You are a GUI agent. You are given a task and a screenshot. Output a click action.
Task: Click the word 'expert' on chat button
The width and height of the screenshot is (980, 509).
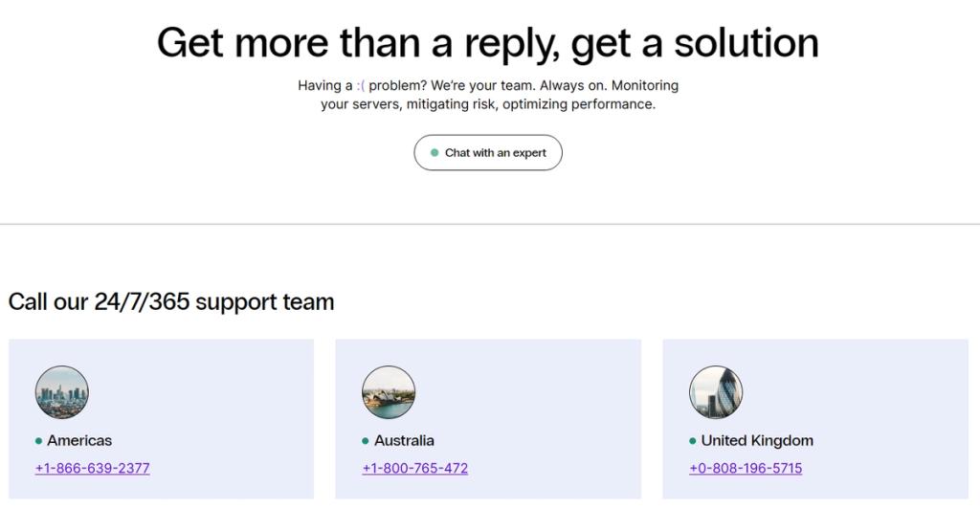pos(529,153)
